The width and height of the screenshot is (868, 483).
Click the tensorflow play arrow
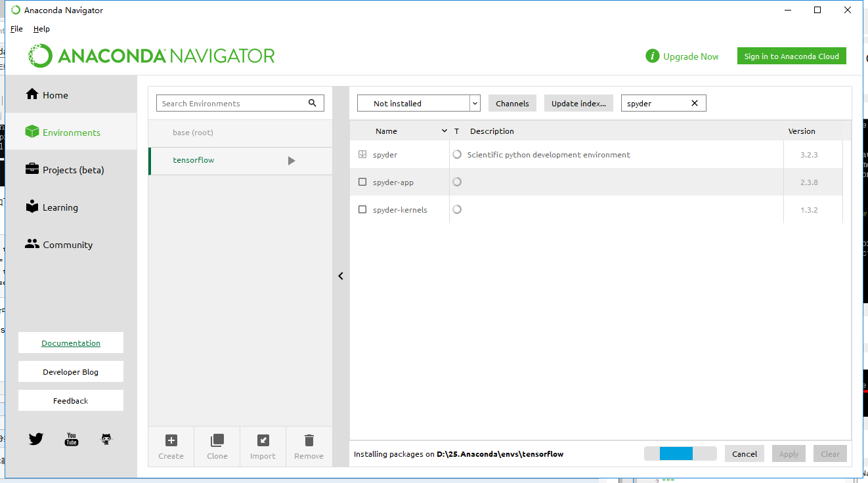292,161
